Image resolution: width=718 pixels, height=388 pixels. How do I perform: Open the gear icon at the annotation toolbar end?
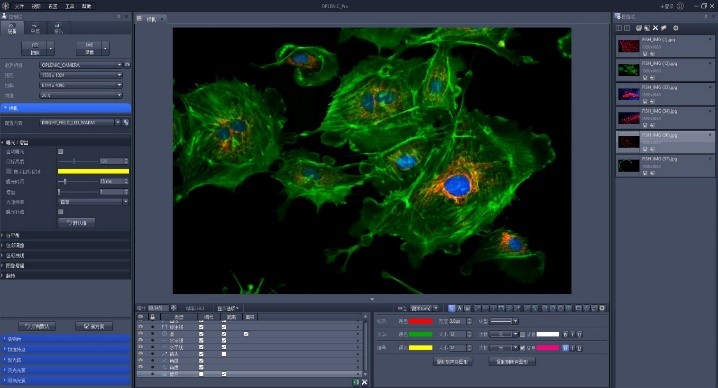point(602,308)
